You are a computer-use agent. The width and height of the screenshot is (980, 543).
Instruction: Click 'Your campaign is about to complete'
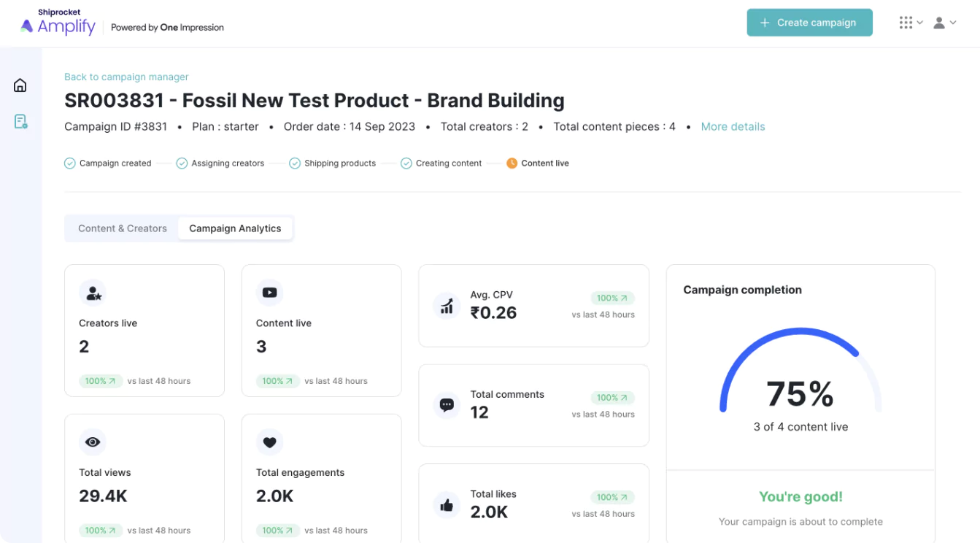[800, 522]
